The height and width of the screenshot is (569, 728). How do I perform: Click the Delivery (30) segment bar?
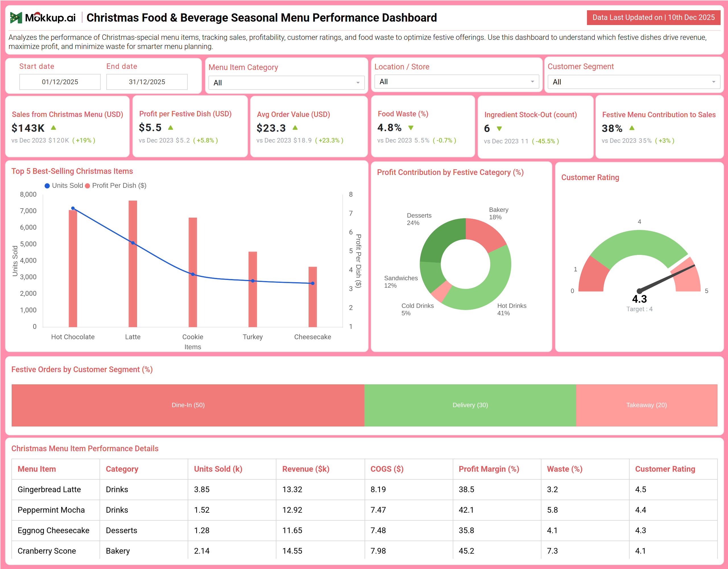point(470,405)
